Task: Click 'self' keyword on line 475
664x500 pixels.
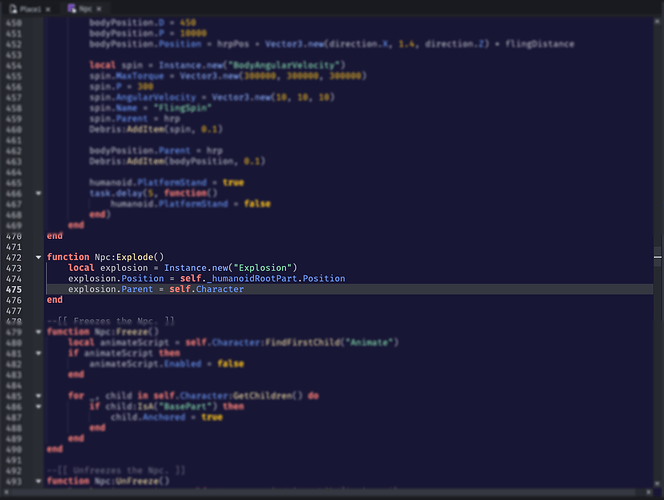Action: 180,289
